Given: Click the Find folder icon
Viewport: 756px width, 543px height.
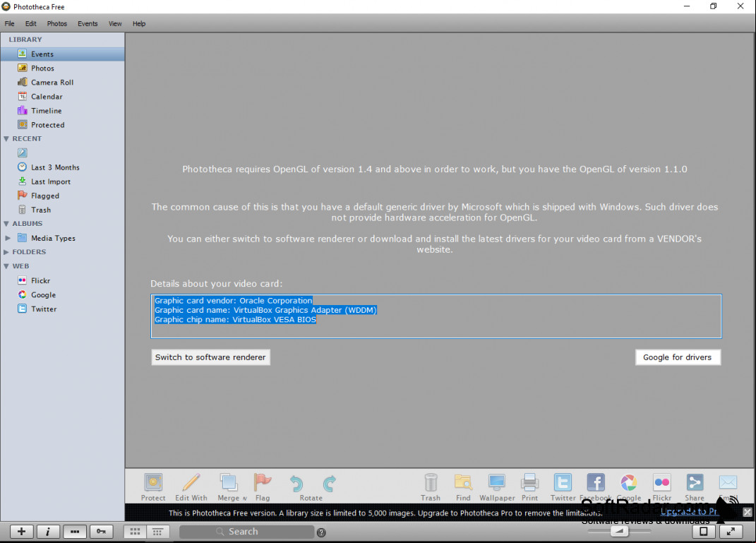Looking at the screenshot, I should click(x=463, y=483).
